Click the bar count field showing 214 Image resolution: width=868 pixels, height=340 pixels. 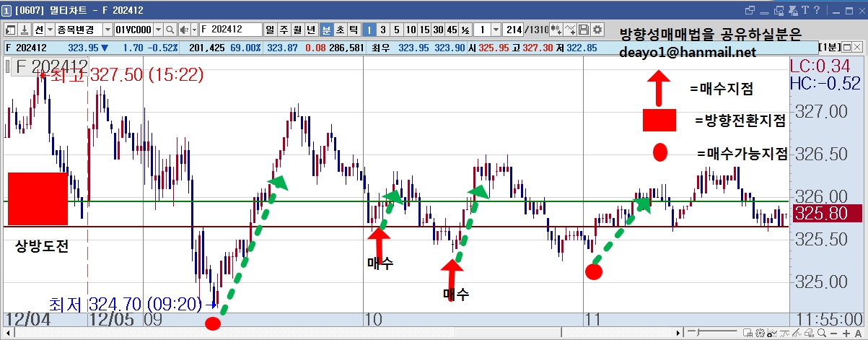[512, 30]
